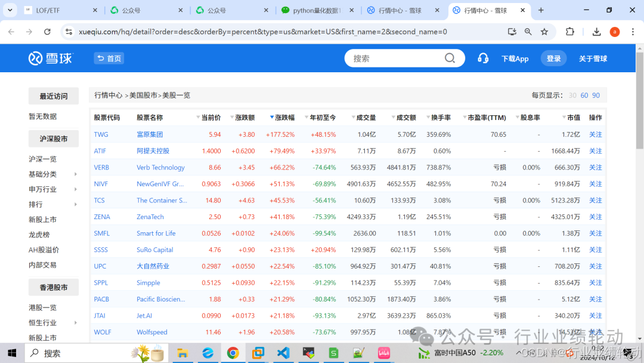
Task: Open AH股溢价 in the sidebar
Action: click(44, 250)
